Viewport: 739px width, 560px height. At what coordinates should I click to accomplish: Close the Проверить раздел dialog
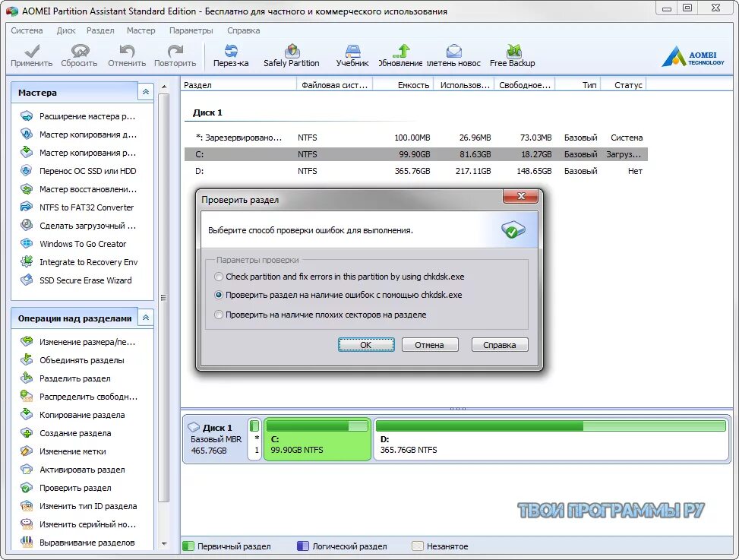coord(521,196)
